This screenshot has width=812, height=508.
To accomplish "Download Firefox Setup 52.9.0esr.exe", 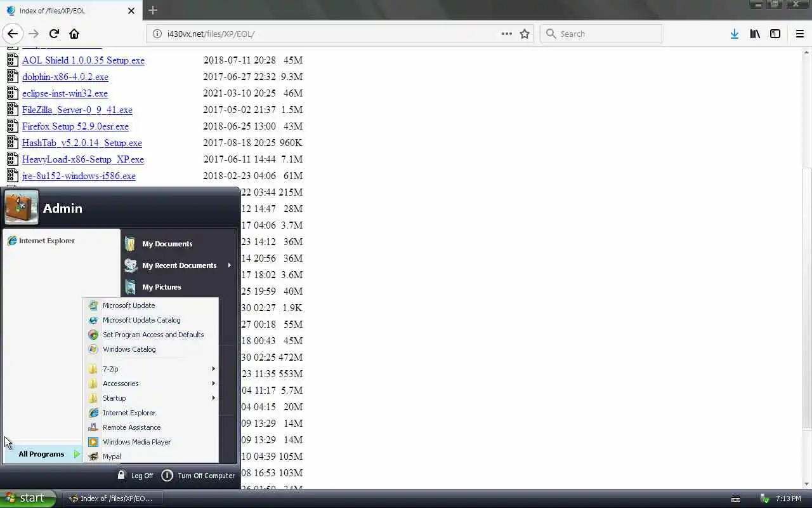I will click(75, 126).
